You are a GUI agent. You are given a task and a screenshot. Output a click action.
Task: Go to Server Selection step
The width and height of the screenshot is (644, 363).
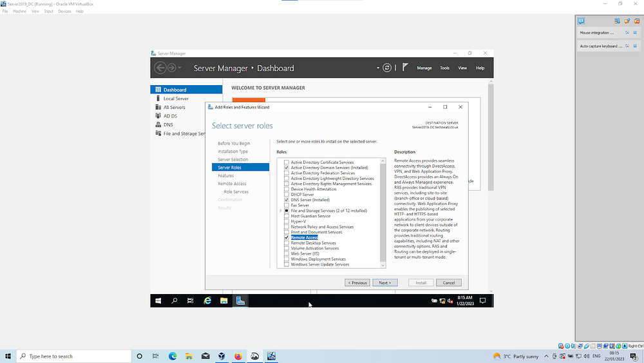232,159
